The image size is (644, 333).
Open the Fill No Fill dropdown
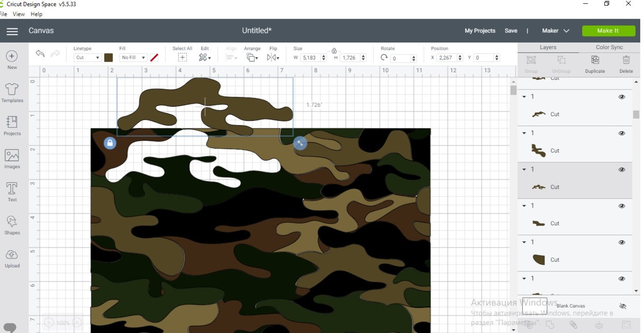(133, 58)
